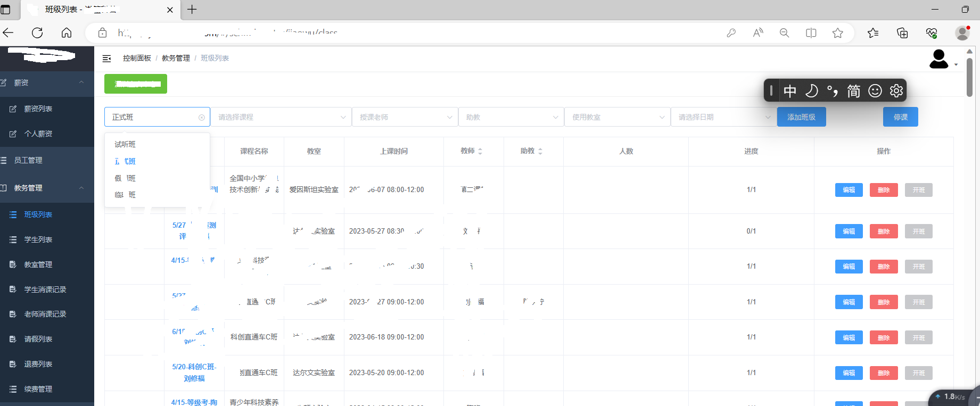This screenshot has height=406, width=980.
Task: Open 学生列表 in sidebar
Action: (47, 239)
